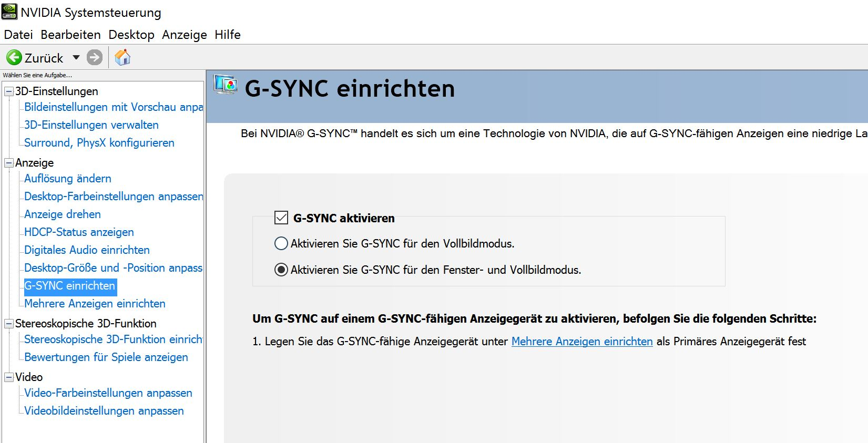This screenshot has height=443, width=868.
Task: Open Stereoskopische 3D-Funktion einrichten task
Action: (114, 339)
